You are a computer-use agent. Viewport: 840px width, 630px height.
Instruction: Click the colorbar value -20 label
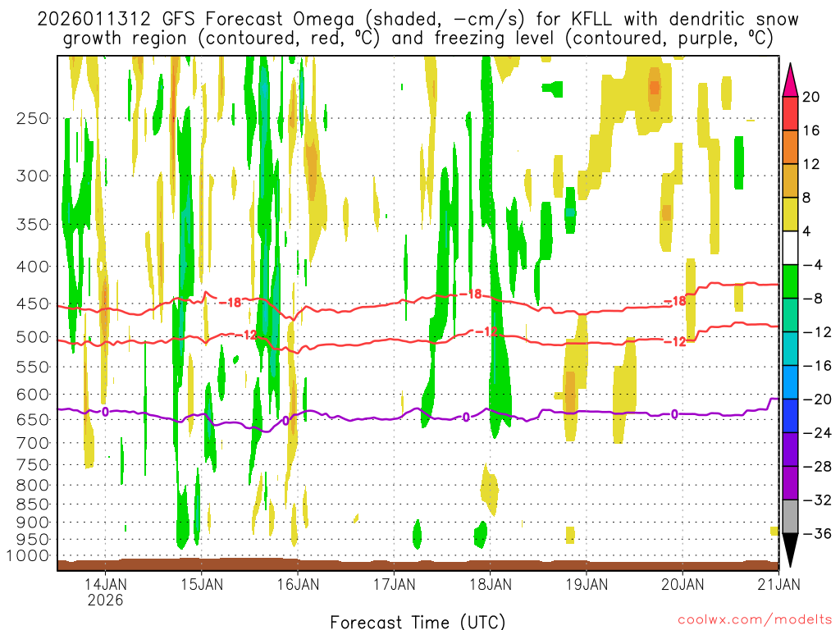click(x=817, y=399)
